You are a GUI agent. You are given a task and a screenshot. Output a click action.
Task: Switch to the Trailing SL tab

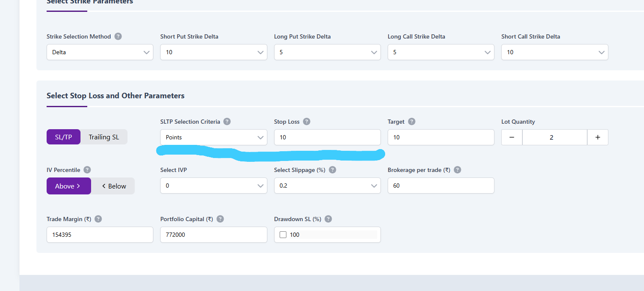[104, 137]
